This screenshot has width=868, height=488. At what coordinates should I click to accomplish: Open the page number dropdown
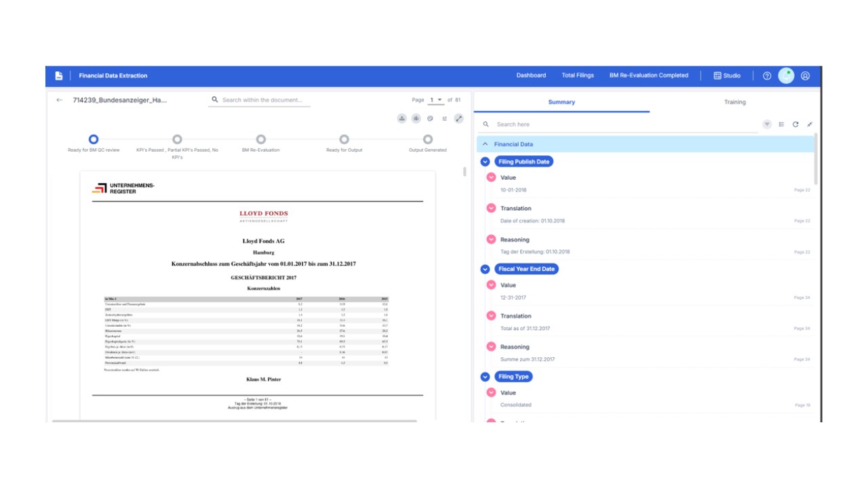(x=436, y=100)
